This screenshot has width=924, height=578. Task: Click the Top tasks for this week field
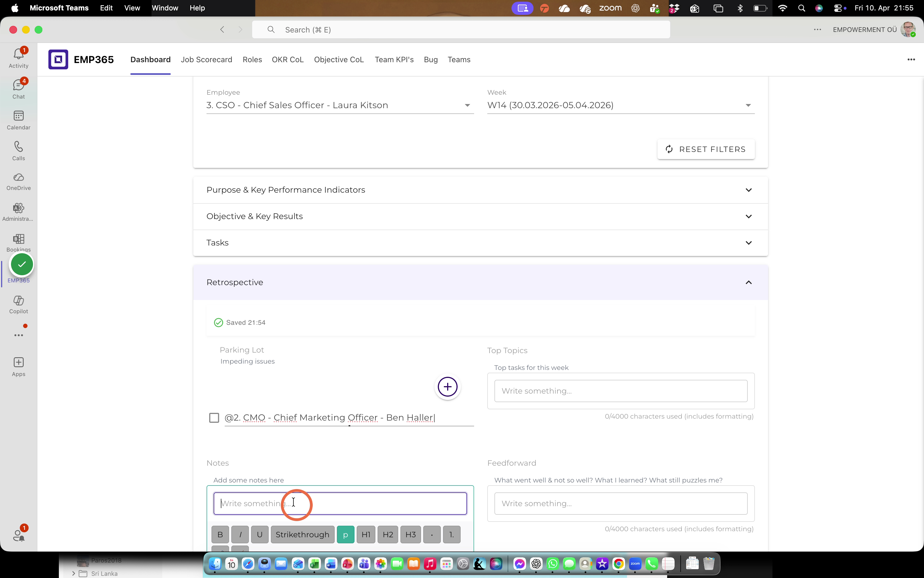point(621,391)
